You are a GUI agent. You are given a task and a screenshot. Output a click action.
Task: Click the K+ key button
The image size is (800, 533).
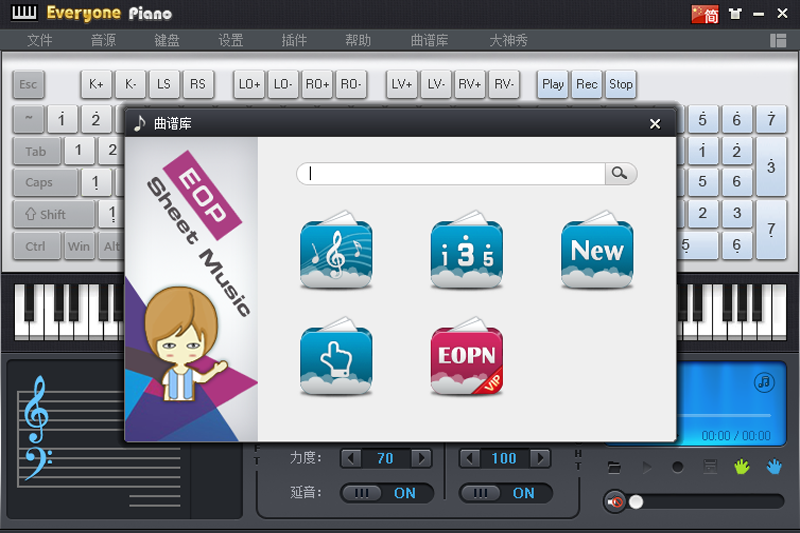click(96, 84)
